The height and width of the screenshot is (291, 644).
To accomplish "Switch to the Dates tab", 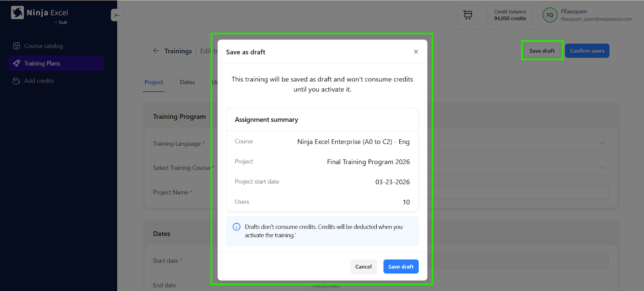I will [187, 82].
